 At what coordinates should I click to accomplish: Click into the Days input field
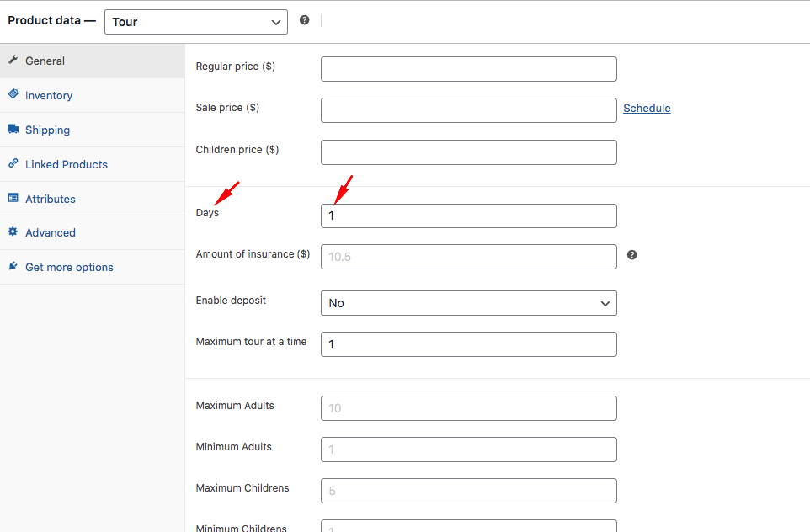point(468,215)
